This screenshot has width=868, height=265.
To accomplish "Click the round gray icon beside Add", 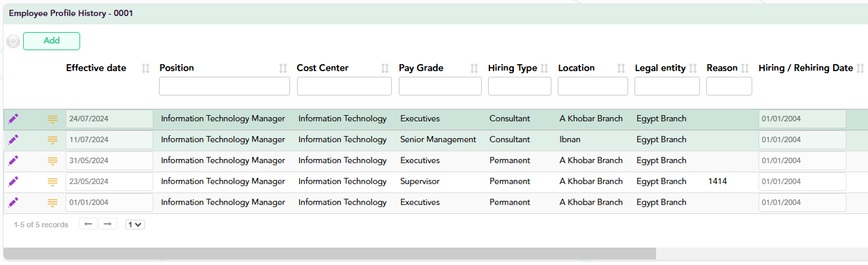I will pyautogui.click(x=13, y=42).
